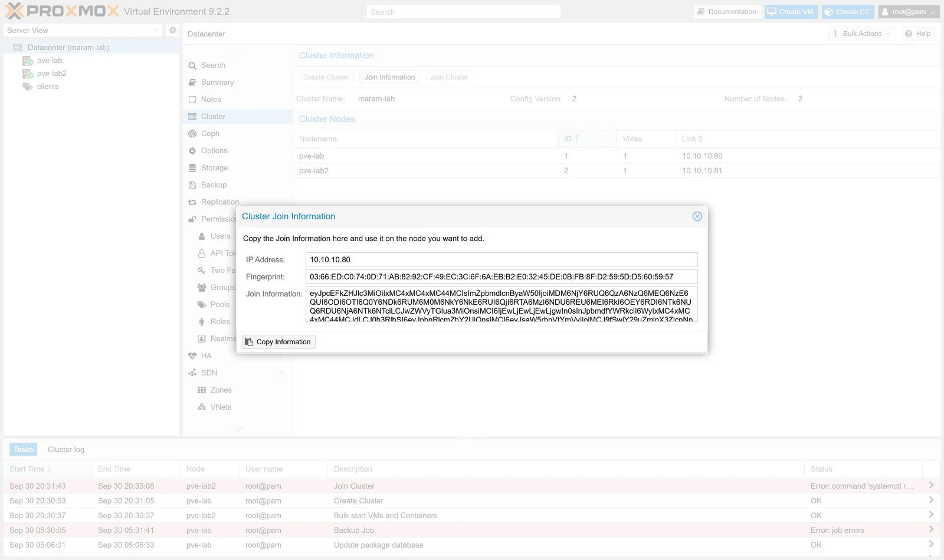Click the SDN network icon

pyautogui.click(x=192, y=373)
